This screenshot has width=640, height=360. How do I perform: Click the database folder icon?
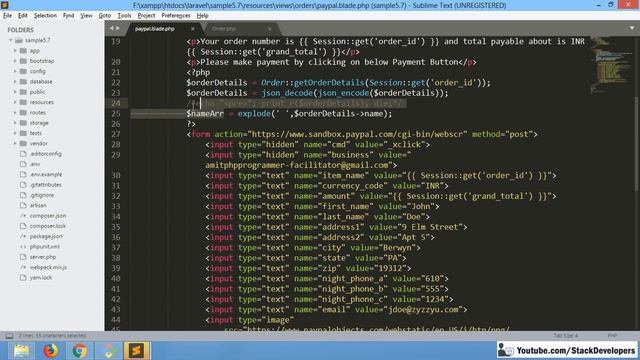click(23, 82)
